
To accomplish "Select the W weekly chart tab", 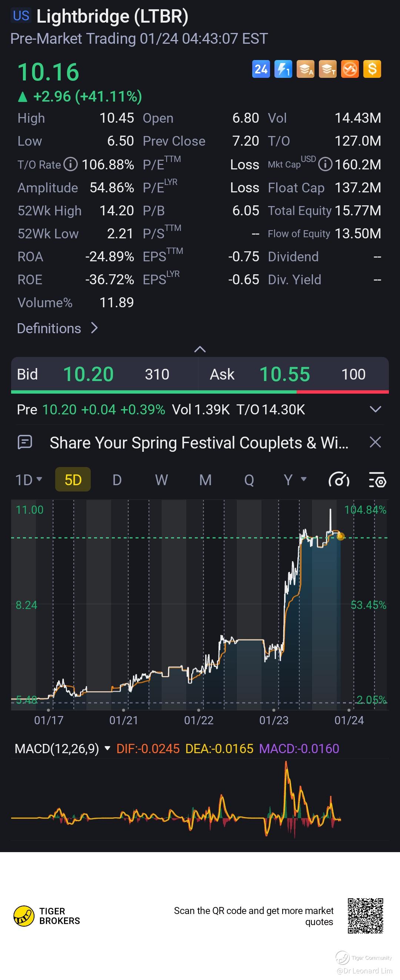I will 161,480.
